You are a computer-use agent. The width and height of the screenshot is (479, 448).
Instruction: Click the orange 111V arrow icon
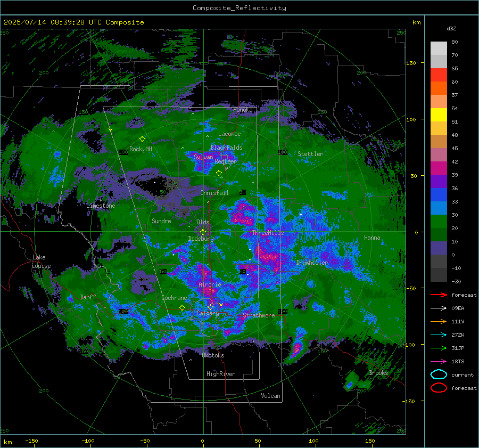[x=439, y=321]
